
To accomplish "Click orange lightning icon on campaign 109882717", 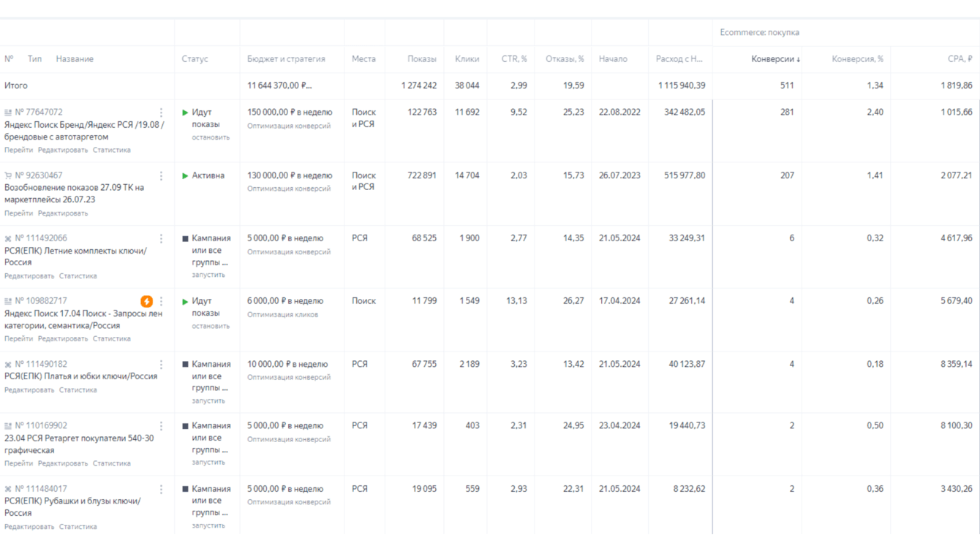I will (x=146, y=301).
